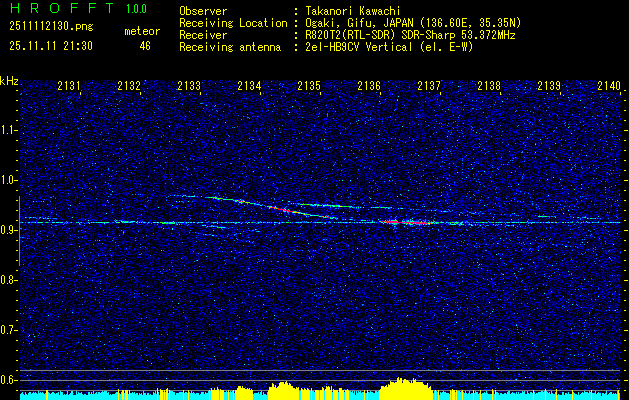This screenshot has height=400, width=629.
Task: Click the Receiving antenna field label
Action: 230,47
